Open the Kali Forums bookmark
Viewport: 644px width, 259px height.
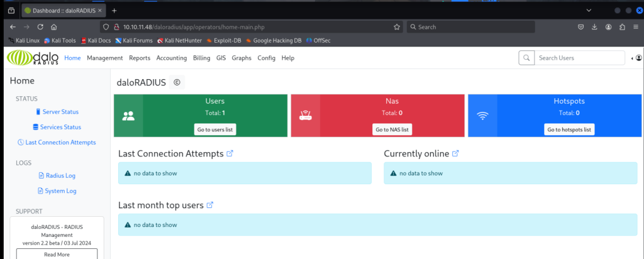click(x=134, y=41)
